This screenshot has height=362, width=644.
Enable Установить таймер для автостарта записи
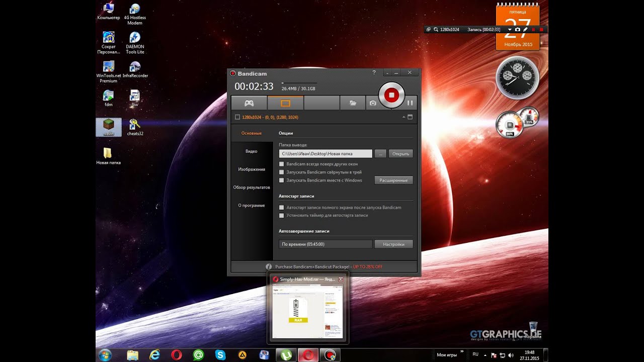click(282, 216)
